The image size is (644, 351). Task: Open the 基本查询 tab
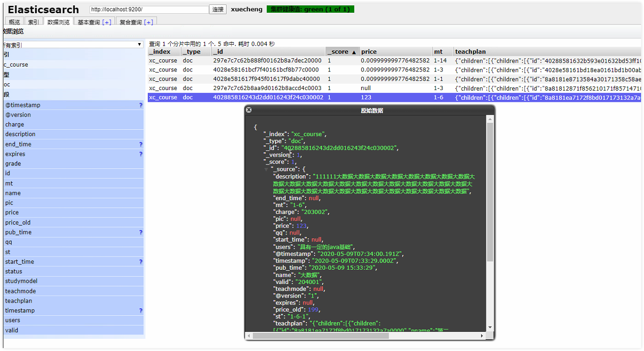(x=89, y=22)
